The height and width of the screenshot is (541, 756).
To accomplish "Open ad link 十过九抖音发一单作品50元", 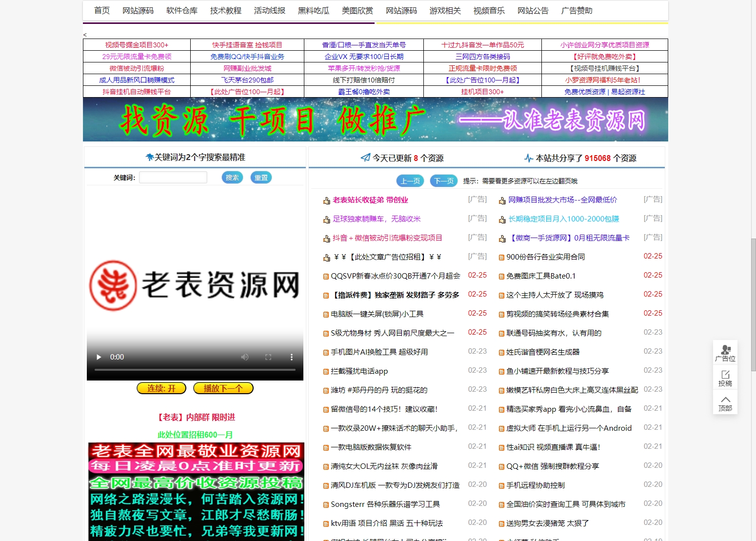I will 483,45.
